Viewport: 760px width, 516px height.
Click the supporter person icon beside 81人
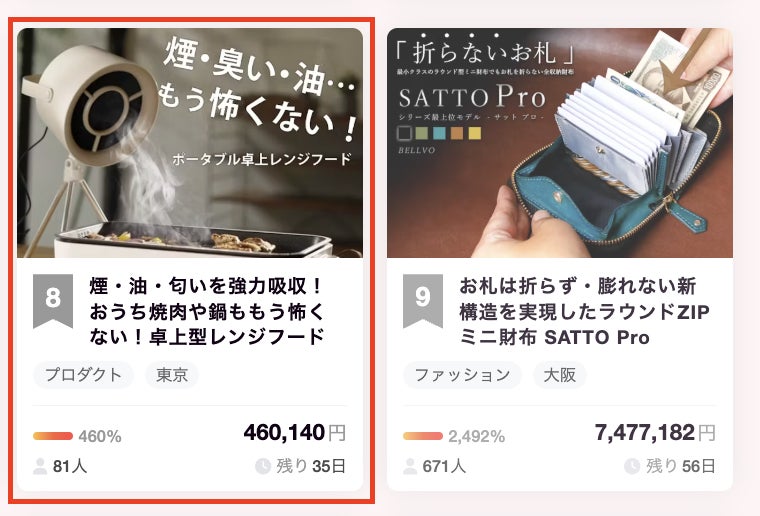(40, 467)
